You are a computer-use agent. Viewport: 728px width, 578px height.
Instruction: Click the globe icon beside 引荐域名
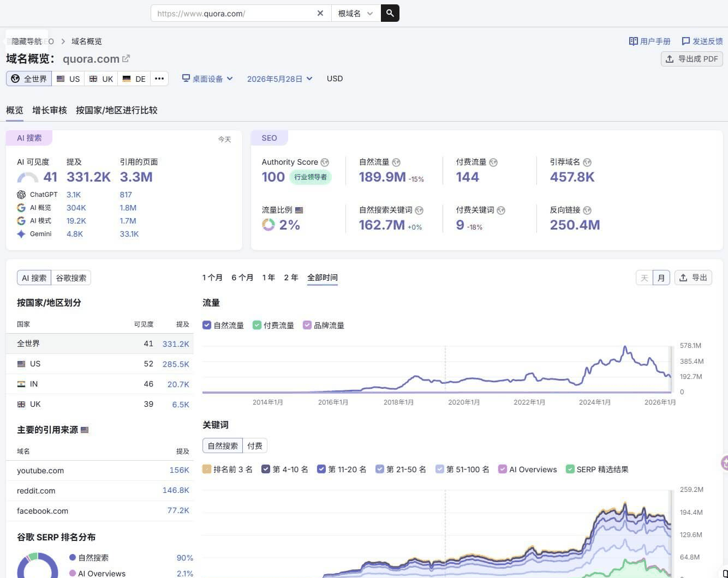click(x=587, y=162)
